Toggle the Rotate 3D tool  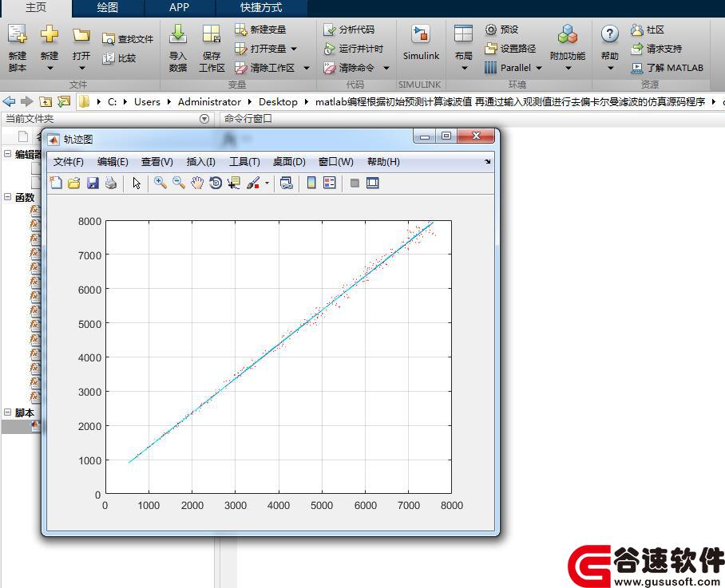[216, 183]
